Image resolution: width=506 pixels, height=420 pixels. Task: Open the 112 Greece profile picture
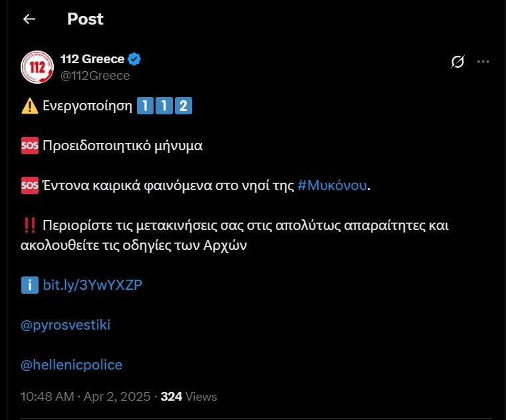[37, 67]
